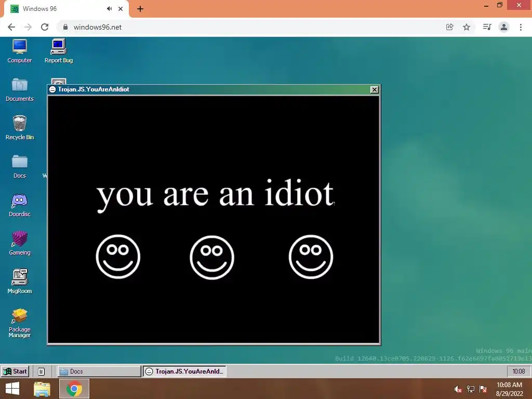Go back in Chrome browser

pos(11,27)
